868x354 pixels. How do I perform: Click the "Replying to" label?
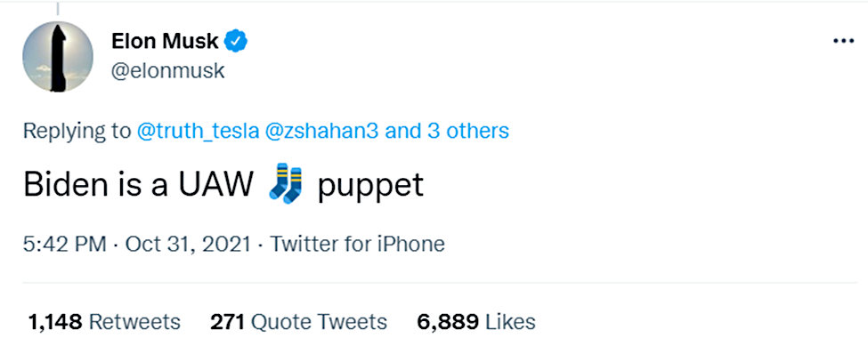click(77, 132)
